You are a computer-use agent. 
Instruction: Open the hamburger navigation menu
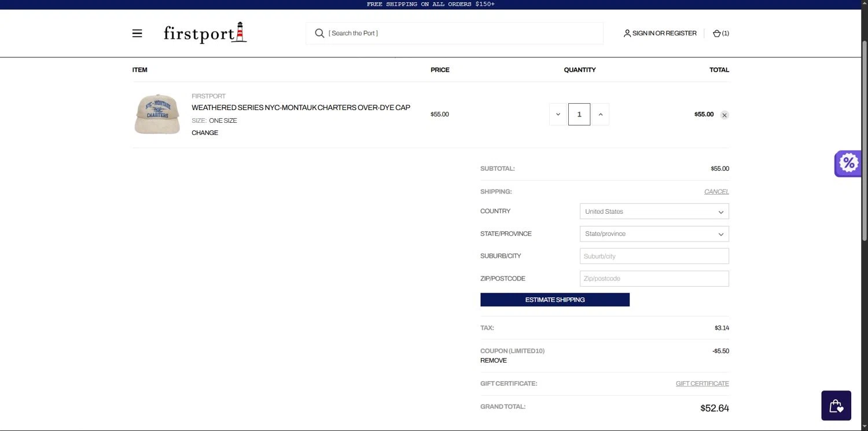point(137,33)
